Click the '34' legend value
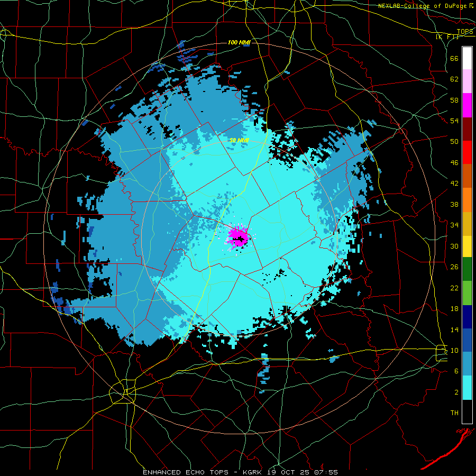476x476 pixels. [x=454, y=225]
